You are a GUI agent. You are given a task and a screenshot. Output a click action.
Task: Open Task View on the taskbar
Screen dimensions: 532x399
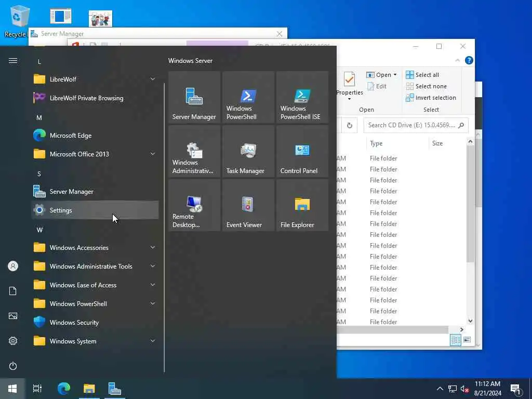tap(37, 389)
